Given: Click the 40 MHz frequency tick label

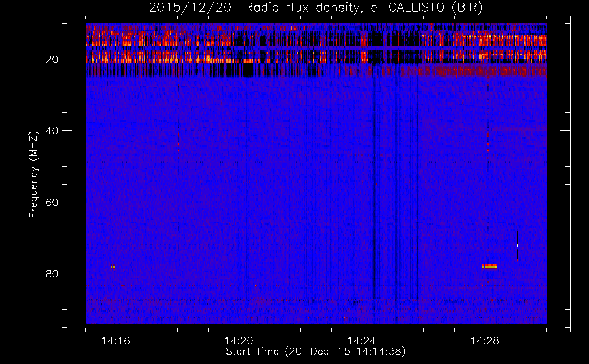Looking at the screenshot, I should point(52,131).
